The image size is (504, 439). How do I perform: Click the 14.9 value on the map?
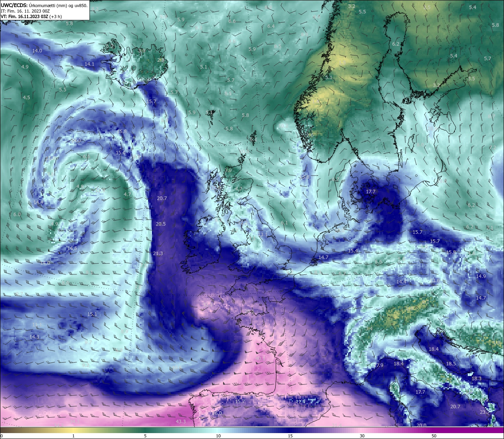tap(481, 276)
